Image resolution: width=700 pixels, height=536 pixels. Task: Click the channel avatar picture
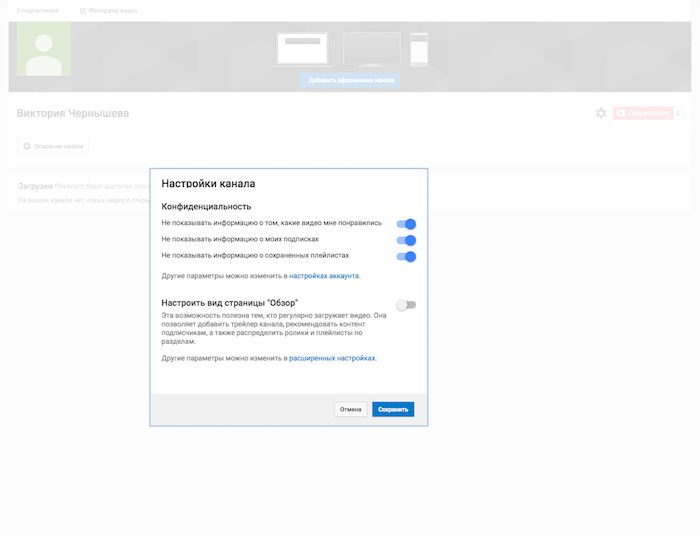pyautogui.click(x=44, y=49)
